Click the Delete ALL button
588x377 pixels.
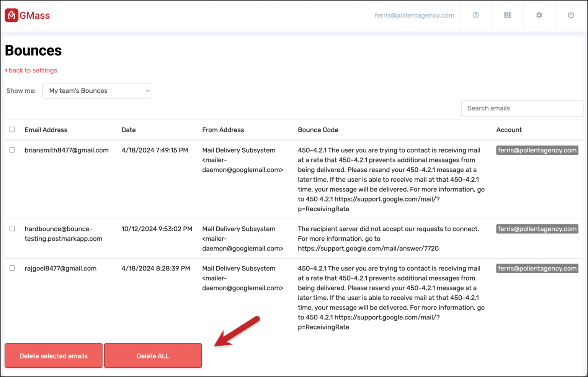pyautogui.click(x=153, y=356)
